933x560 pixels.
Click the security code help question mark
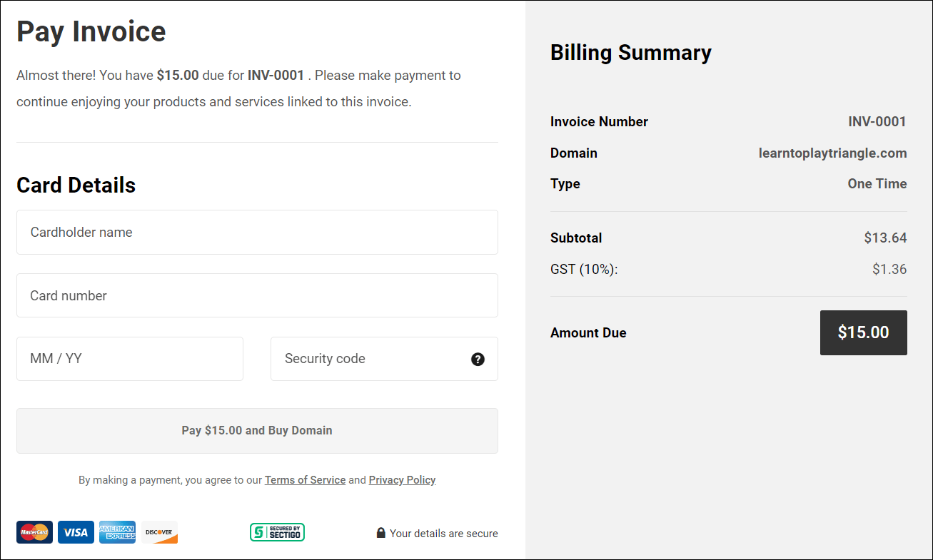tap(478, 360)
